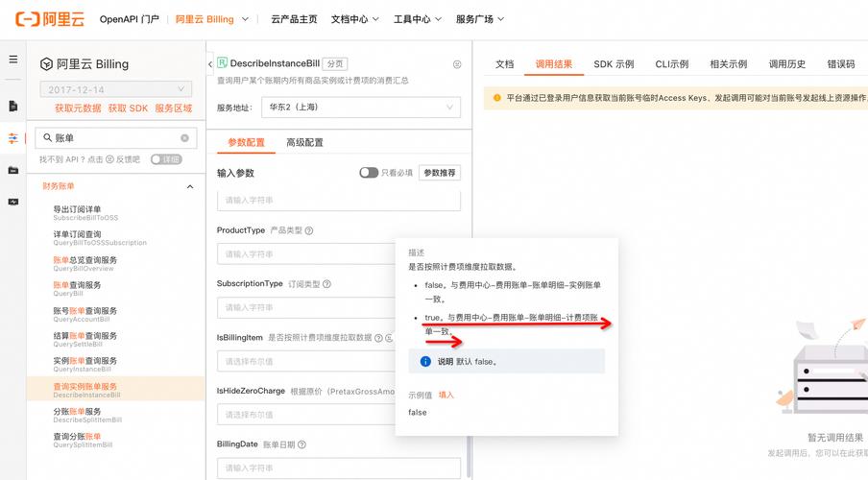This screenshot has width=868, height=480.
Task: Select the 高级配置 tab
Action: tap(304, 142)
